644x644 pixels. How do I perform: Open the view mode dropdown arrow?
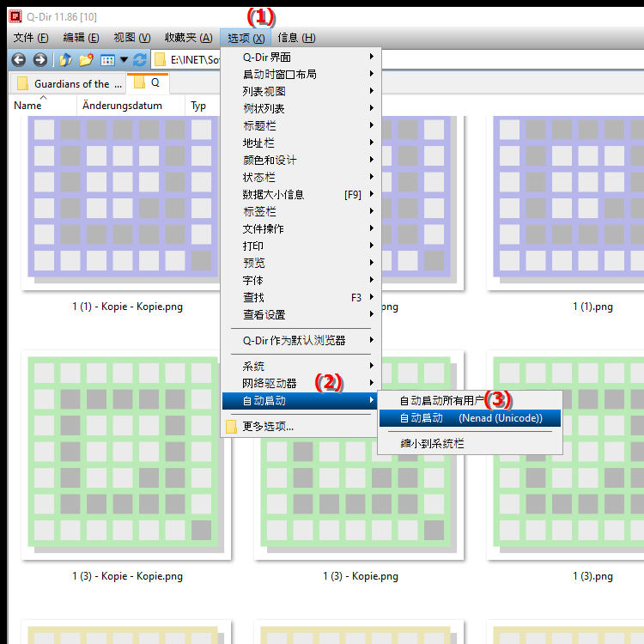124,60
